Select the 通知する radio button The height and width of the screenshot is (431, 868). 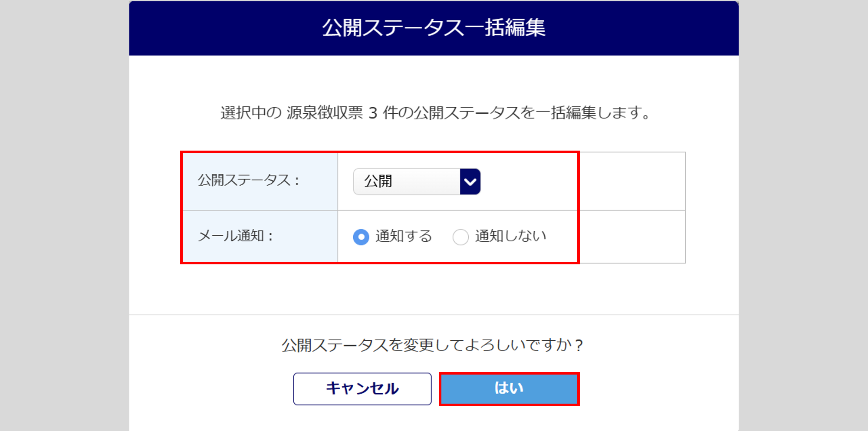click(361, 237)
